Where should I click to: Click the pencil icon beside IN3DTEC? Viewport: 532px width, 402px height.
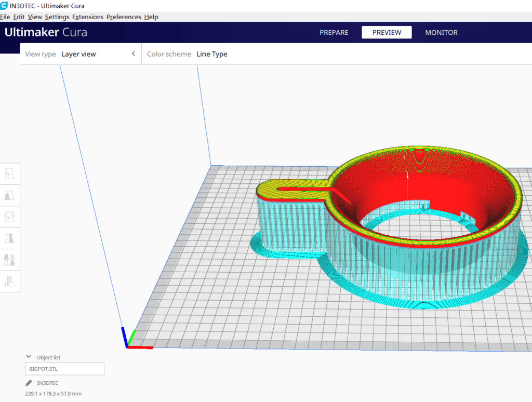(28, 383)
